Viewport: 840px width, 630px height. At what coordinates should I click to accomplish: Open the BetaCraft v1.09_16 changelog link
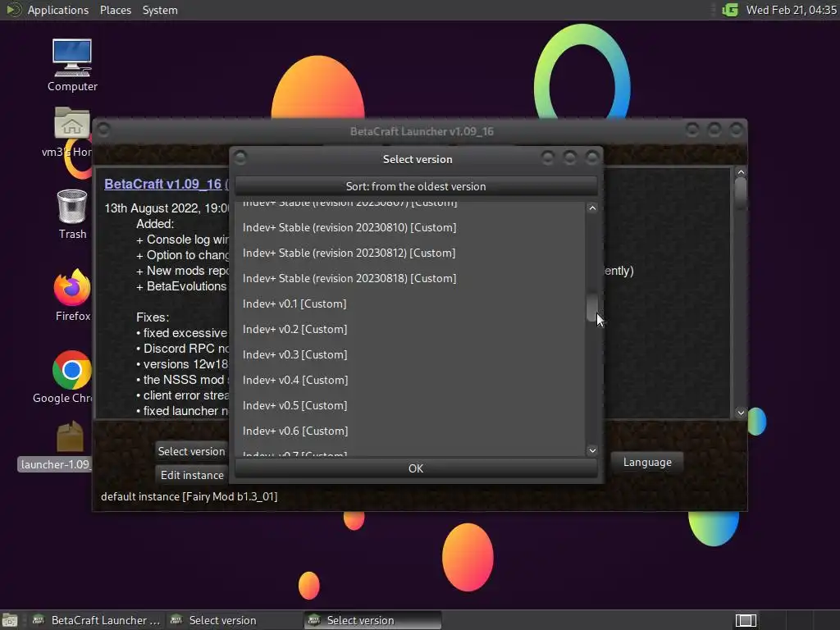pyautogui.click(x=163, y=184)
